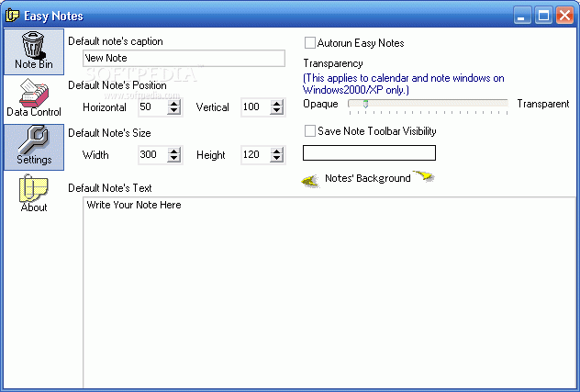Maximize the Easy Notes window

point(543,16)
